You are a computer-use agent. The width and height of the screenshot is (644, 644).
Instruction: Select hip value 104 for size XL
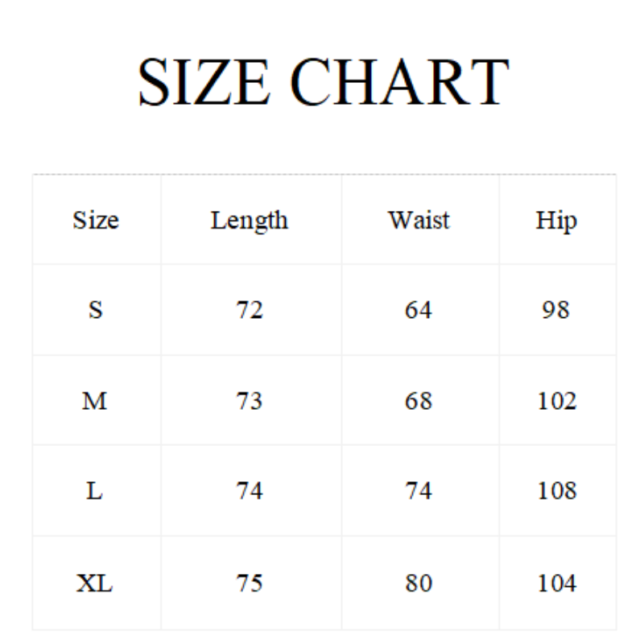coord(557,583)
